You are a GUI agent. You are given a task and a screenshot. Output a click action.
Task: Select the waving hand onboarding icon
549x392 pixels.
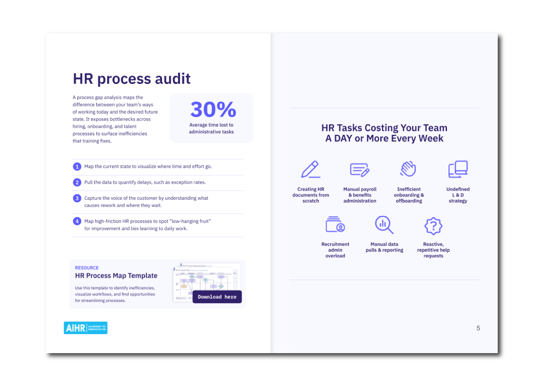tap(408, 169)
